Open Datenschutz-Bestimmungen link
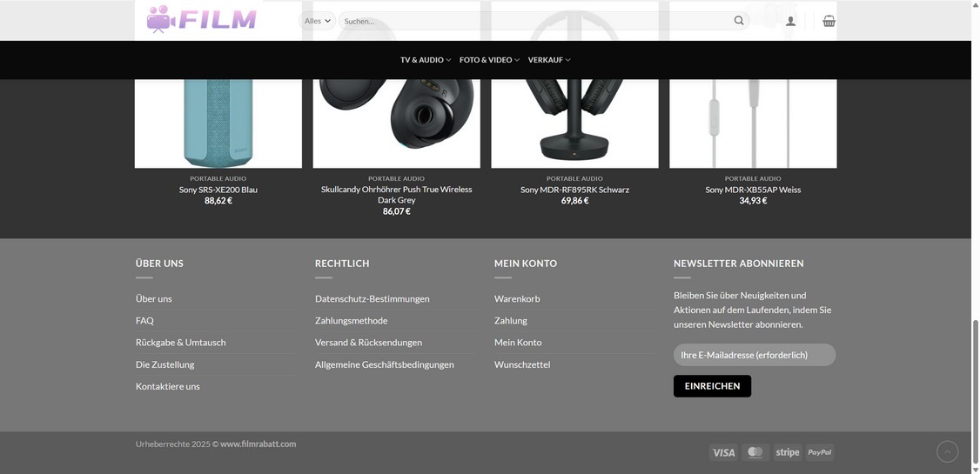 [x=373, y=298]
